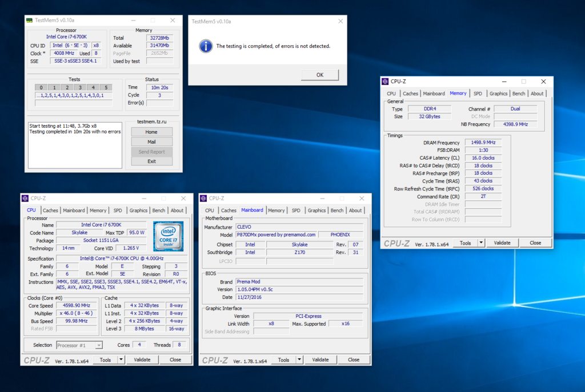The height and width of the screenshot is (392, 585).
Task: Open the Bench tab in Memory window
Action: point(519,94)
